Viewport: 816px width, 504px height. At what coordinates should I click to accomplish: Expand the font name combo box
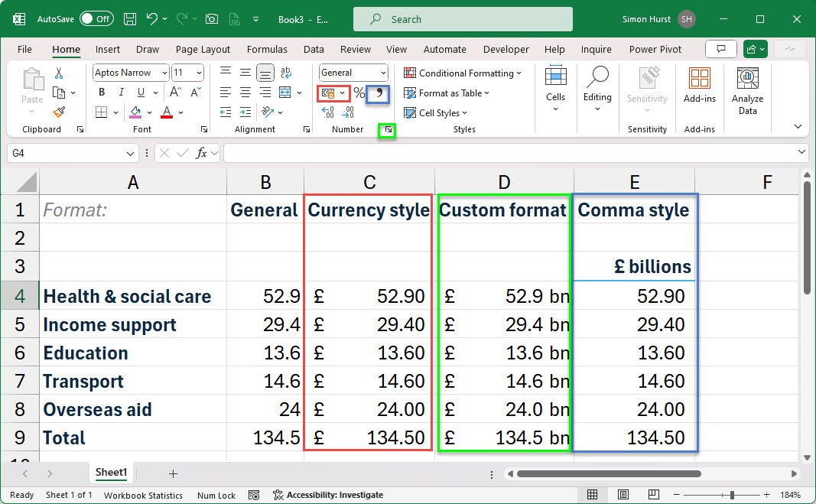tap(164, 73)
